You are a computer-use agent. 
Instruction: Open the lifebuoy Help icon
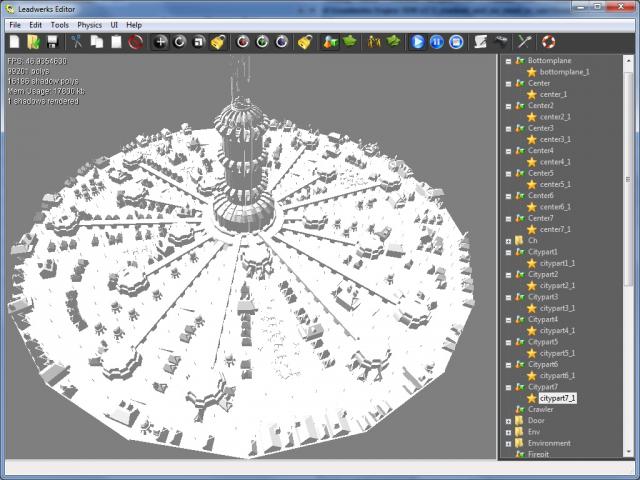point(548,42)
